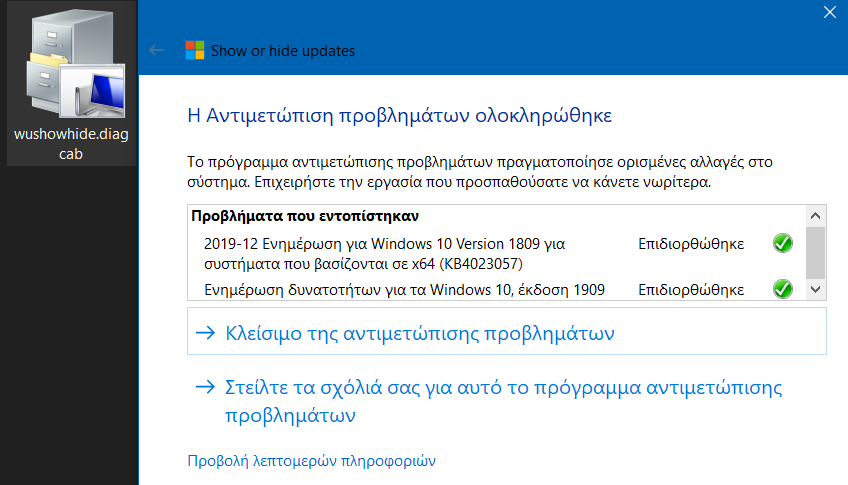
Task: Select the wushowhide.diagcab desktop file icon
Action: tap(71, 83)
